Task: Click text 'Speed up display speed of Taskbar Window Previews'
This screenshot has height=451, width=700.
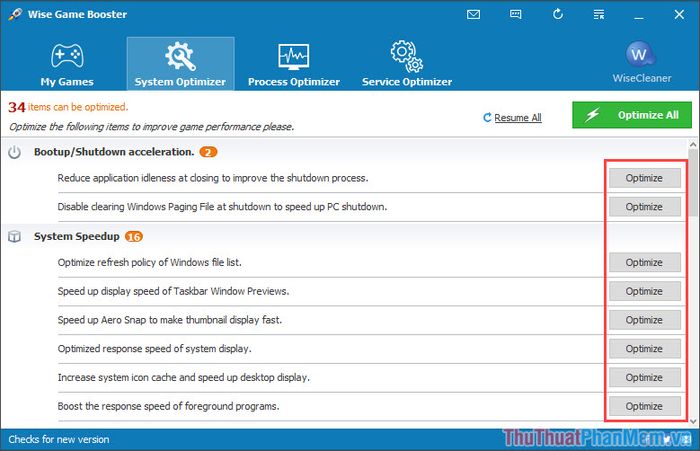Action: tap(173, 291)
